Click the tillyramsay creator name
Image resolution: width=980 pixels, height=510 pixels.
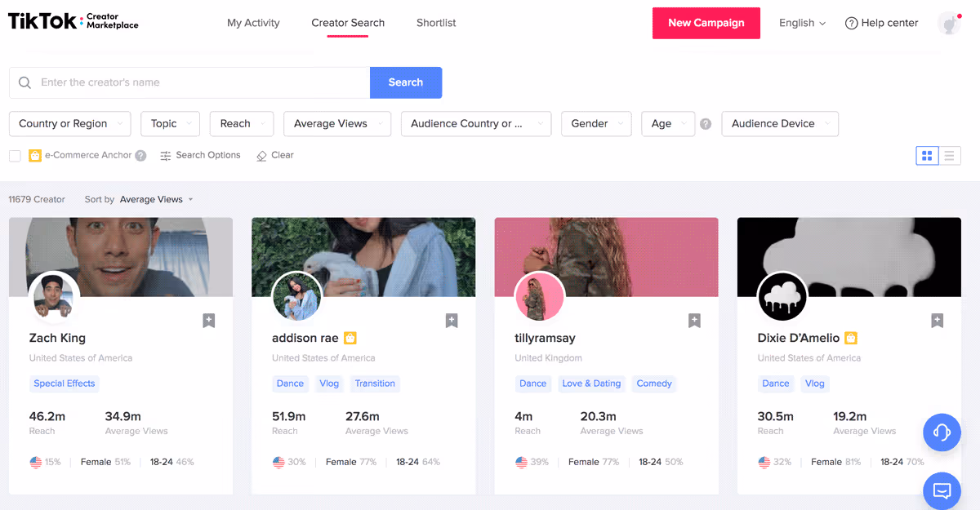coord(545,338)
